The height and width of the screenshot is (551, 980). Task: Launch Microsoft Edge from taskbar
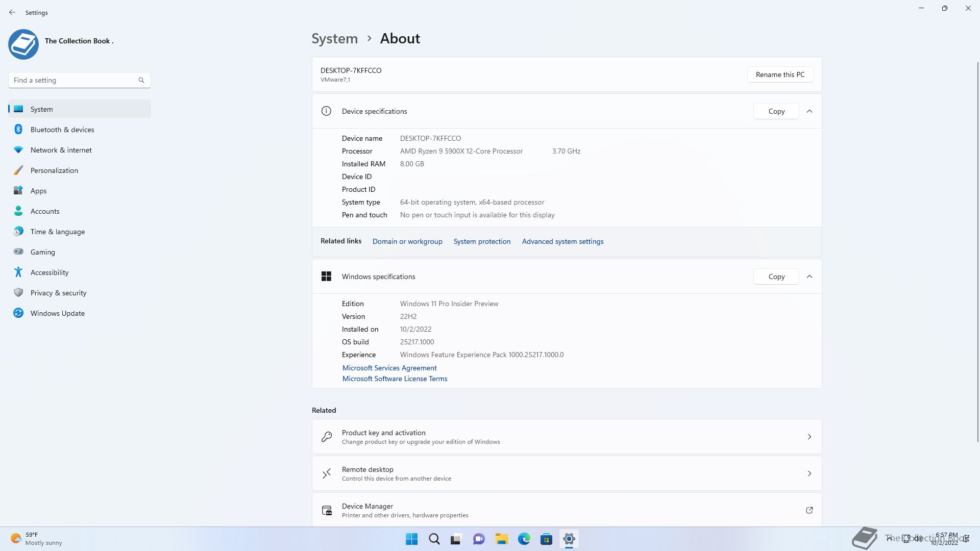click(x=524, y=539)
